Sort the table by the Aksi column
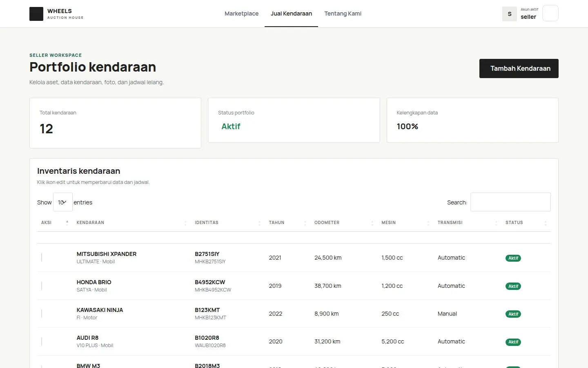This screenshot has height=368, width=588. [54, 222]
